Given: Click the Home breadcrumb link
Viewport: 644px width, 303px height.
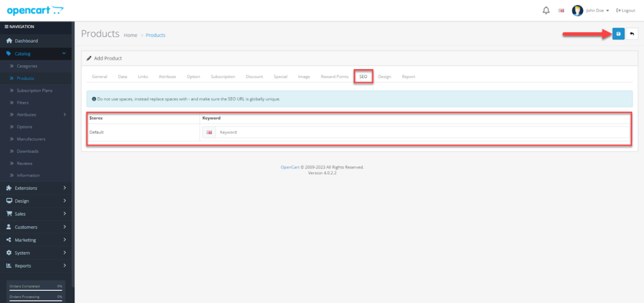Looking at the screenshot, I should [131, 35].
